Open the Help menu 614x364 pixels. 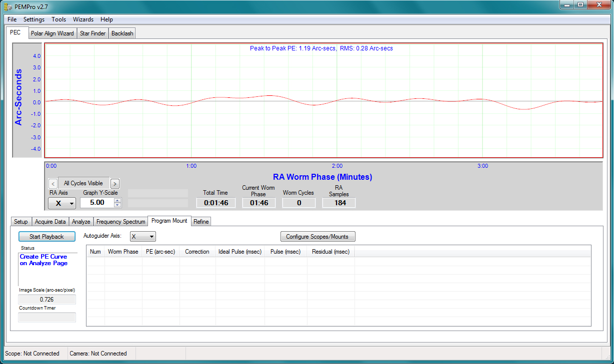tap(106, 19)
